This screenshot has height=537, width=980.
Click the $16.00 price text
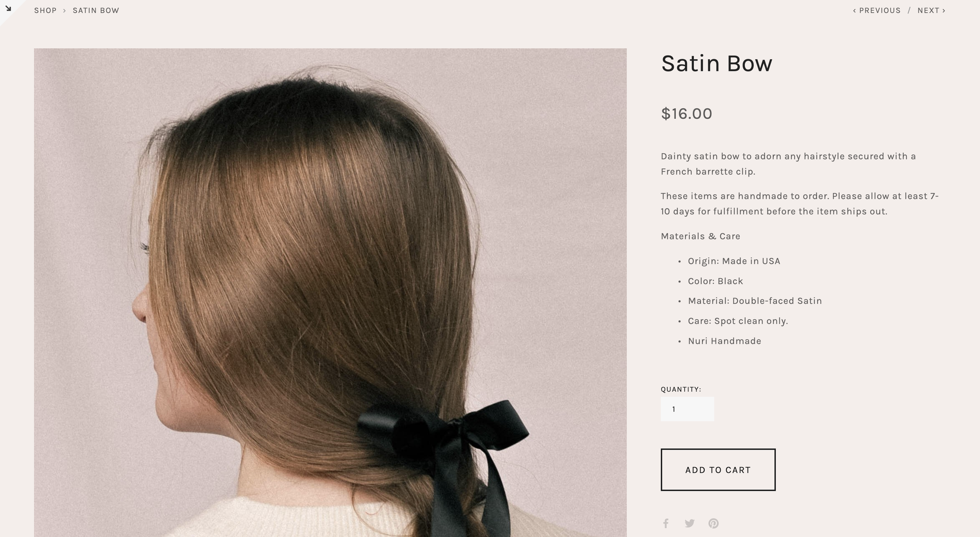(x=686, y=114)
